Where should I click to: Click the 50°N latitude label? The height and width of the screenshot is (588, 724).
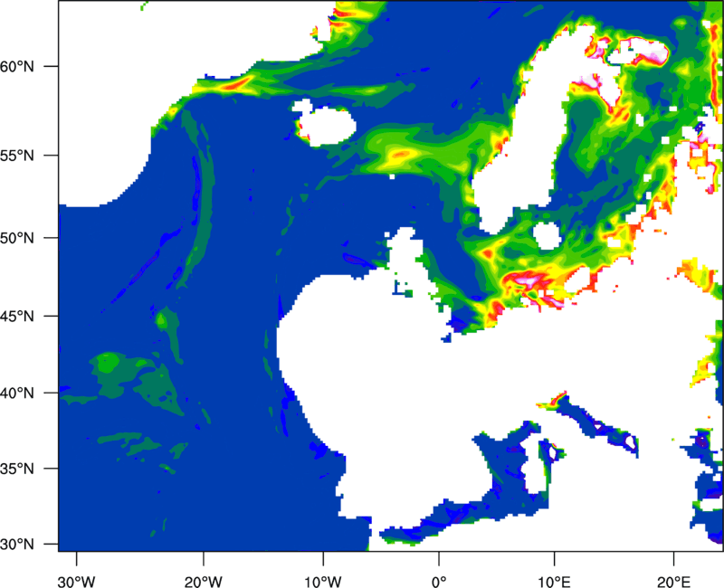[17, 238]
